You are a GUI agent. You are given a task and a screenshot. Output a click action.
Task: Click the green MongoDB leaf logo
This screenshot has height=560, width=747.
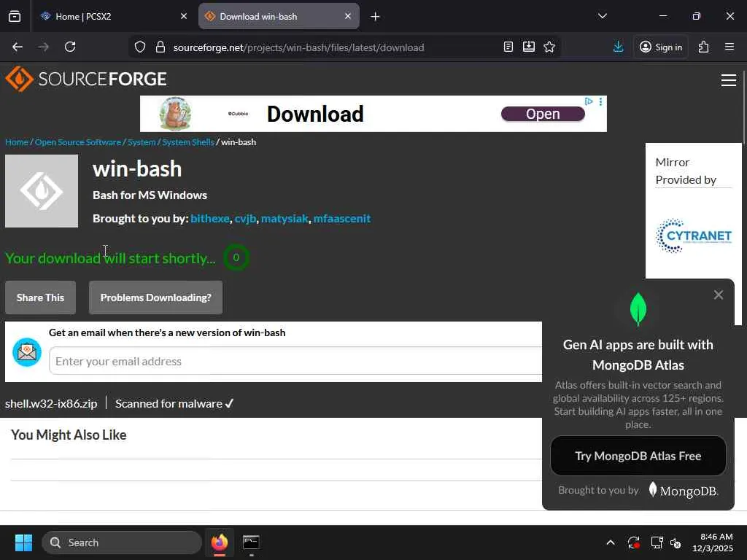pyautogui.click(x=638, y=309)
